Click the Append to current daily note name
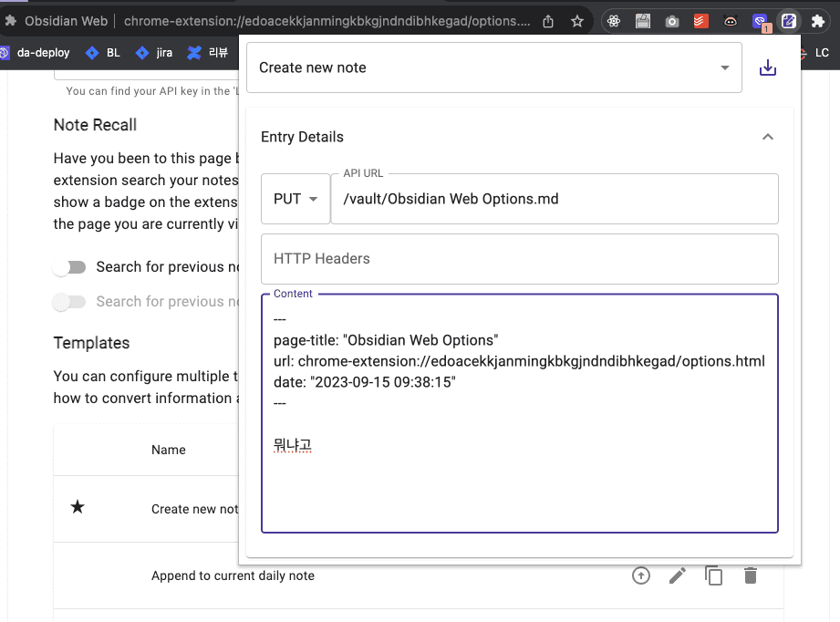The image size is (840, 622). click(x=233, y=575)
